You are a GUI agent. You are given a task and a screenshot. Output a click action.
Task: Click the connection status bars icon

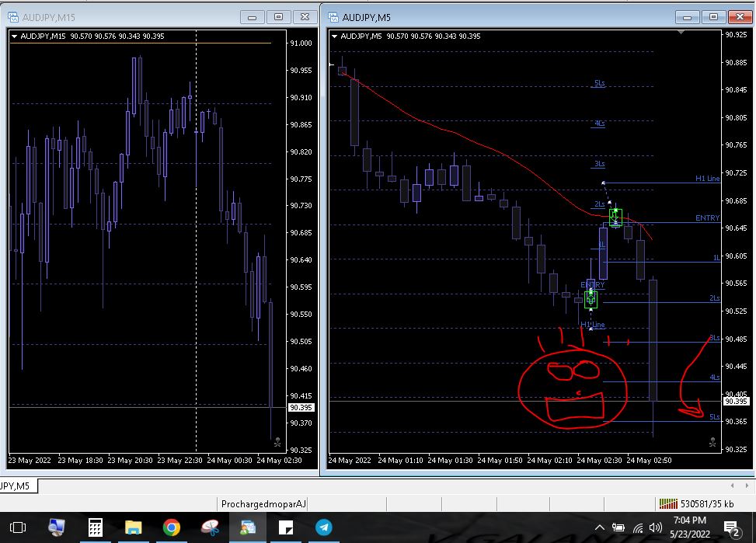click(x=668, y=504)
